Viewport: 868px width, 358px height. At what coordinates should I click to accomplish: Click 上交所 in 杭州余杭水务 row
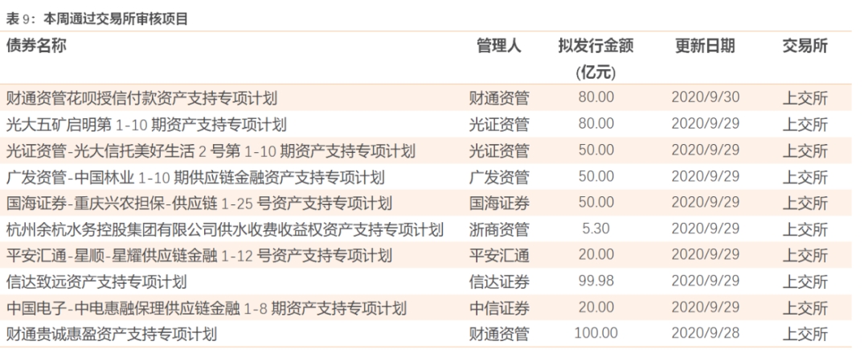[x=805, y=229]
